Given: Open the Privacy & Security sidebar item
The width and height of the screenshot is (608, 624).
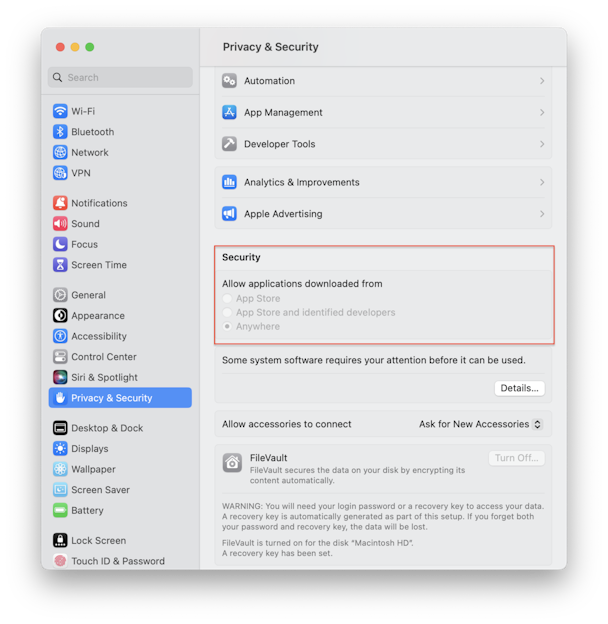Looking at the screenshot, I should pos(120,398).
